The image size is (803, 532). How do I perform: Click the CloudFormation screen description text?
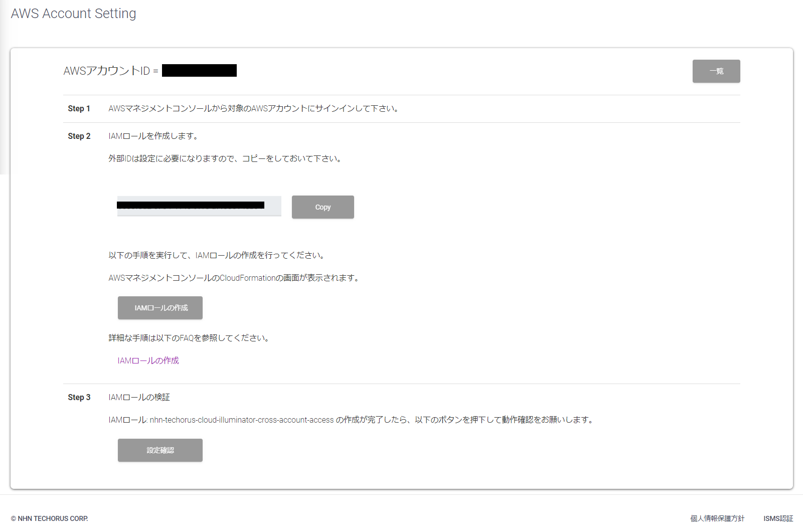(x=235, y=278)
